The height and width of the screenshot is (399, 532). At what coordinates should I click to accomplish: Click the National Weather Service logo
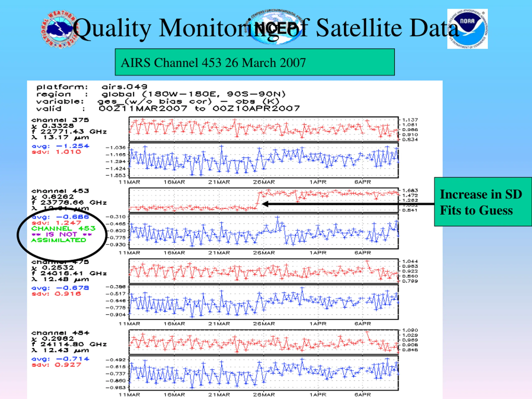click(x=60, y=29)
